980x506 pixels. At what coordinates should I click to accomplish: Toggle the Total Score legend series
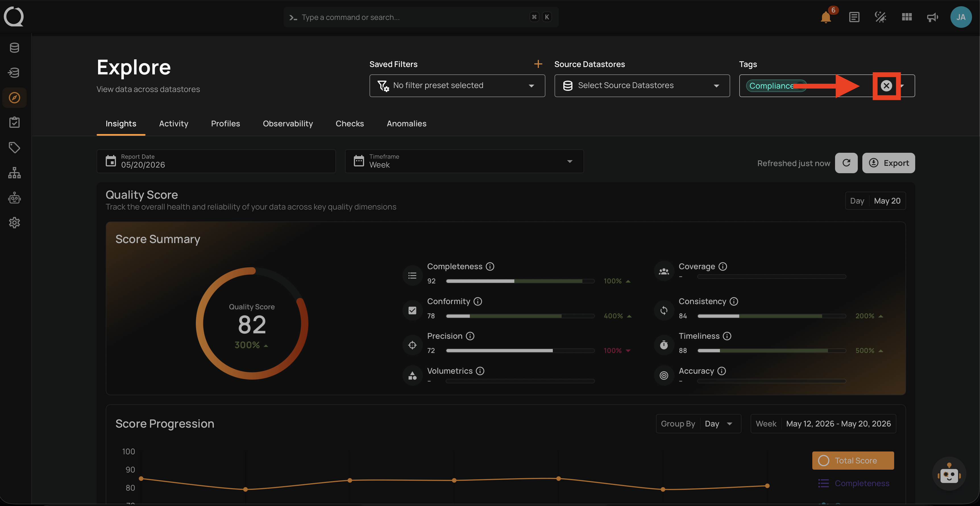tap(853, 460)
